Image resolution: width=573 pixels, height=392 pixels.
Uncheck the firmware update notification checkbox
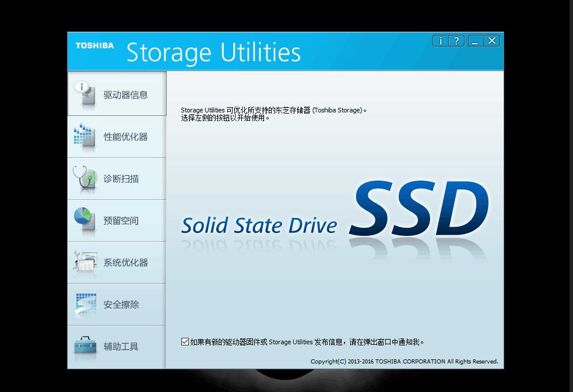click(x=185, y=342)
